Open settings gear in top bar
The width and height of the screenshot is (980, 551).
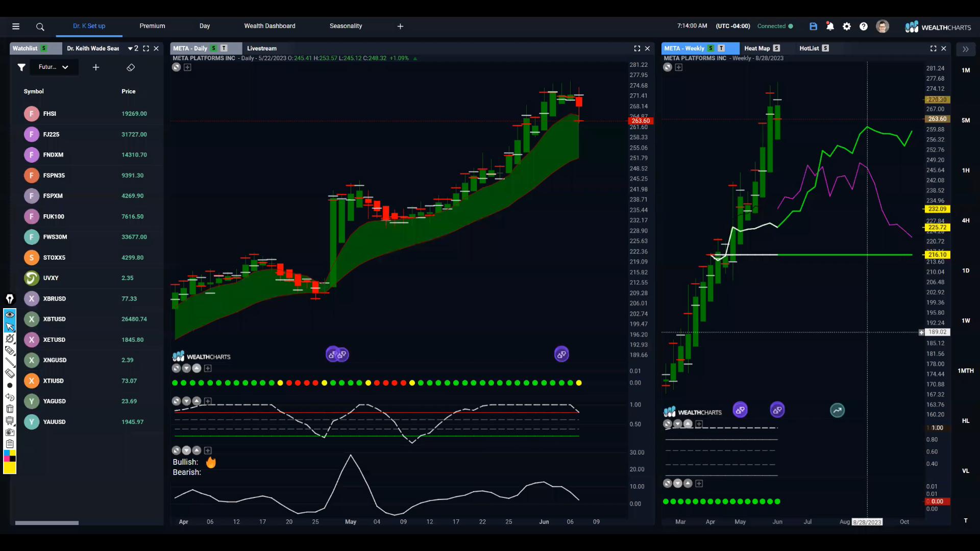coord(847,26)
